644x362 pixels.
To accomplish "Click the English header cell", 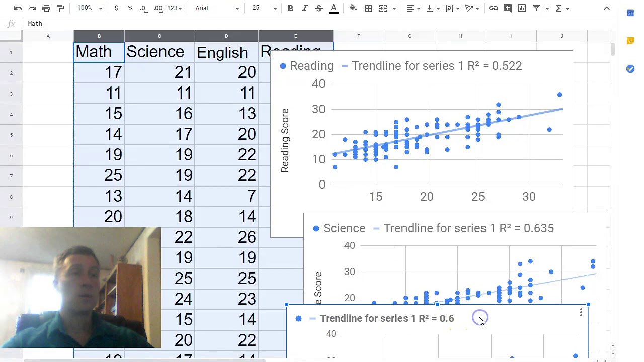I will pos(226,52).
